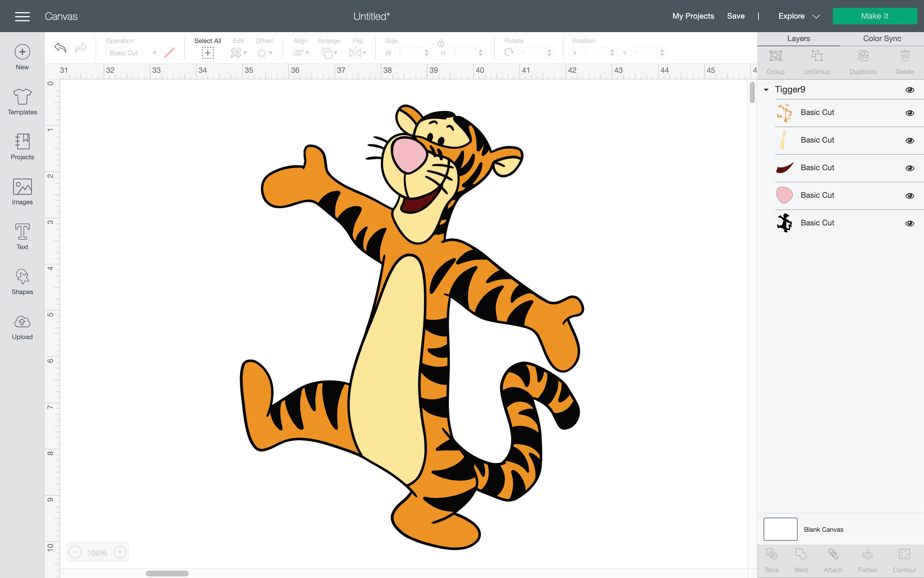
Task: Open the Edit dropdown
Action: point(238,52)
